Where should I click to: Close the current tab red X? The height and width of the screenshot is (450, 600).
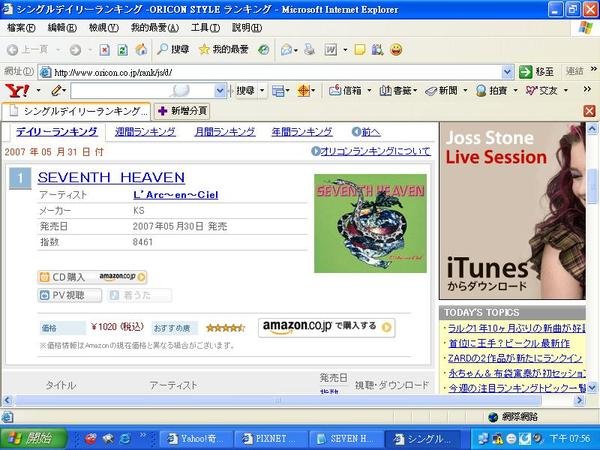tap(589, 111)
